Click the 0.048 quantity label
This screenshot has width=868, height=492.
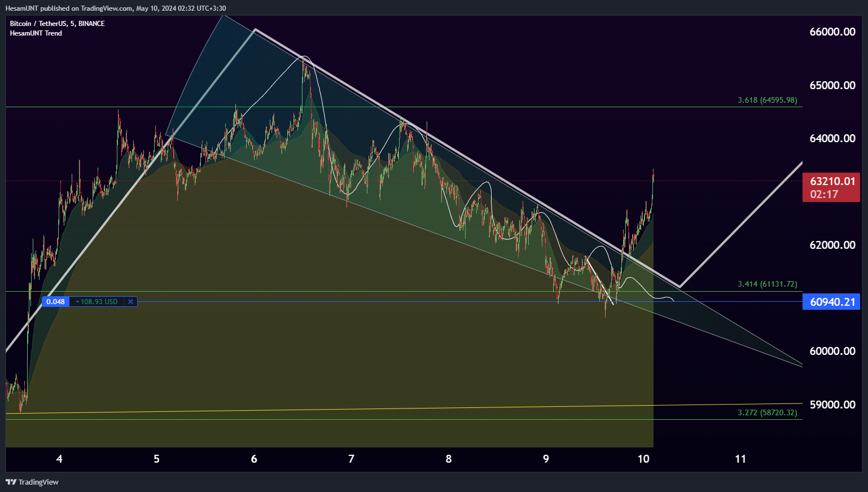(55, 302)
